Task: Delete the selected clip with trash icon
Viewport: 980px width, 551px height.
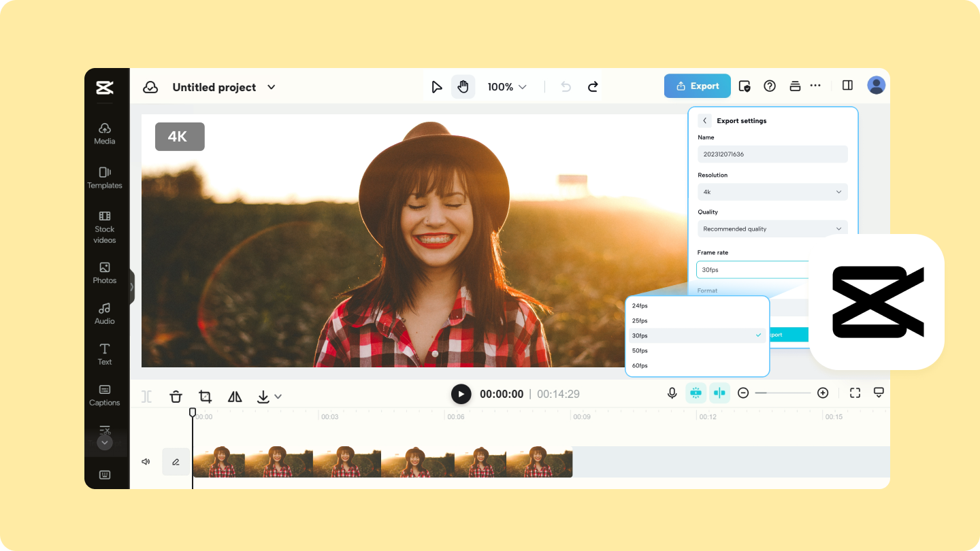Action: (x=176, y=397)
